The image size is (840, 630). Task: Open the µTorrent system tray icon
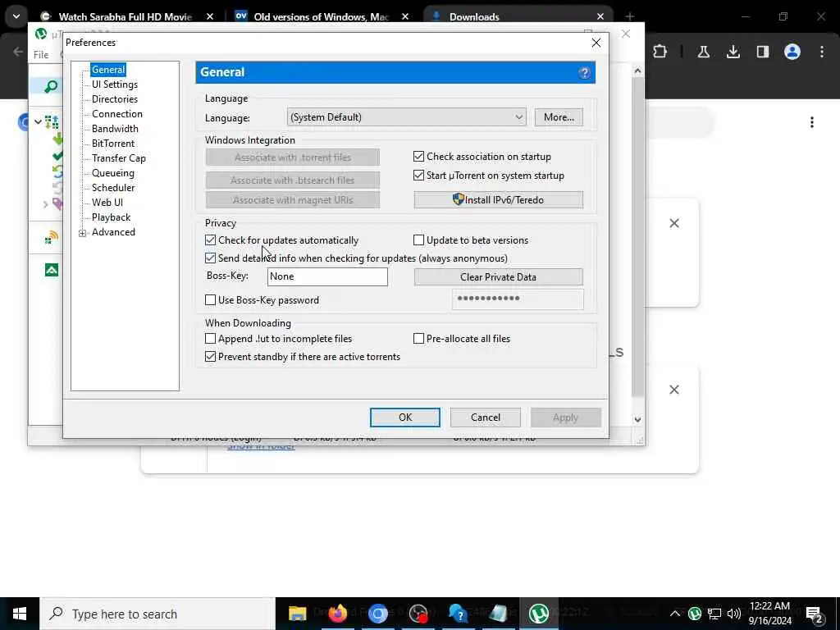point(694,614)
